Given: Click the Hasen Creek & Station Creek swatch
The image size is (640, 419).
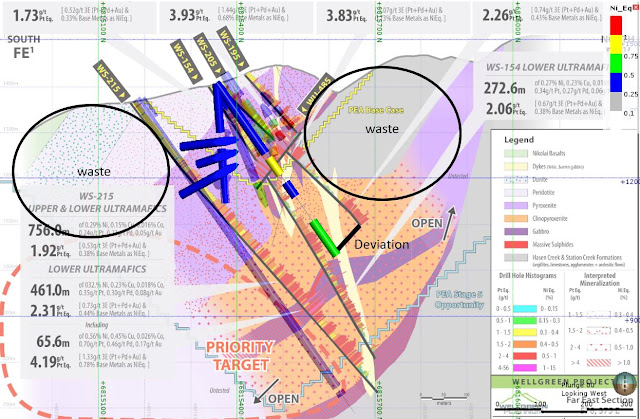Looking at the screenshot, I should pyautogui.click(x=516, y=257).
